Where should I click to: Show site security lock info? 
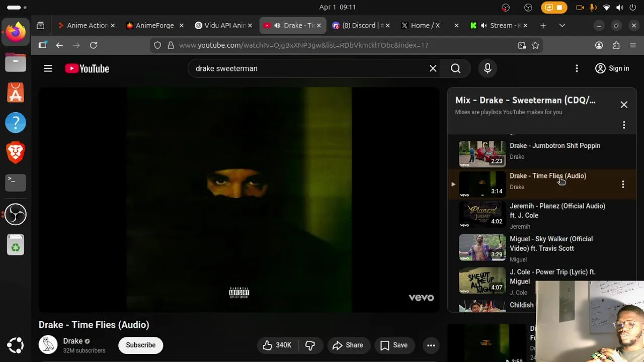pos(171,45)
